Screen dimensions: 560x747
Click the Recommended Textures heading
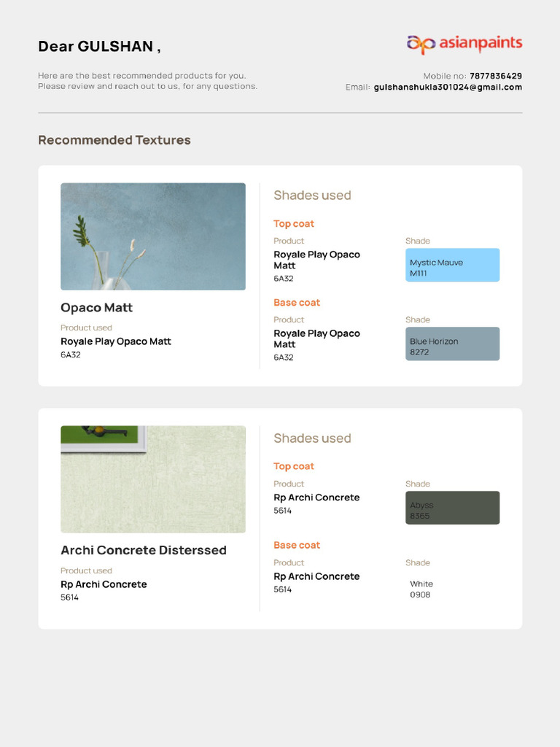[114, 140]
